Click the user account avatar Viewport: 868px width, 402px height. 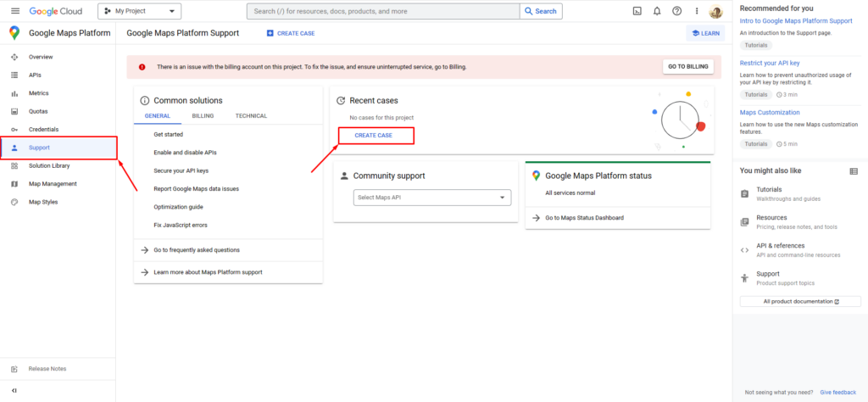click(x=715, y=12)
